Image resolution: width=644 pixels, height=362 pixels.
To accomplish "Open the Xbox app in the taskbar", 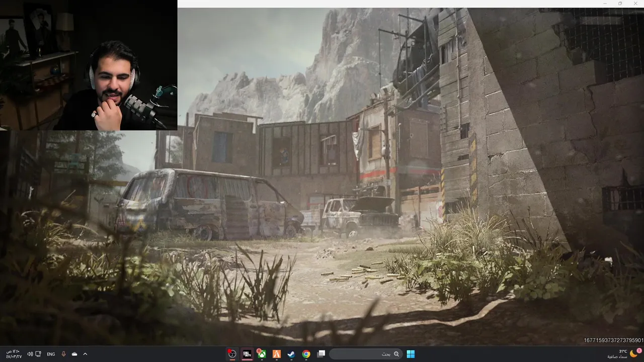I will point(262,354).
